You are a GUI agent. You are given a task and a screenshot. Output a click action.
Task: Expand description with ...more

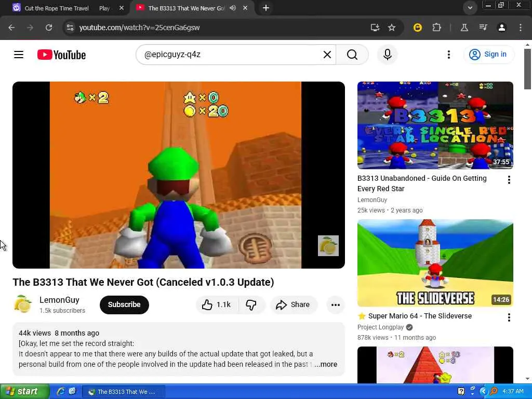tap(326, 364)
